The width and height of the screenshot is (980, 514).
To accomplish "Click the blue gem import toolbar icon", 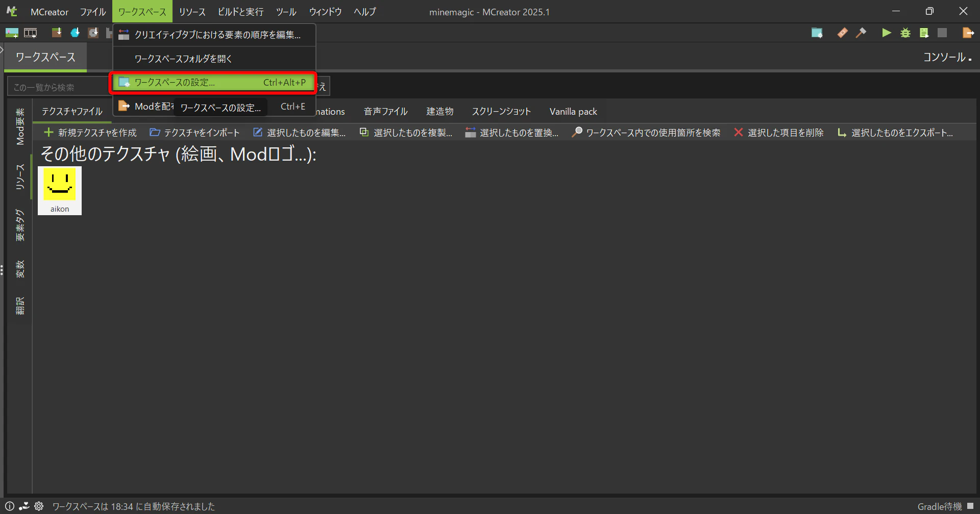I will 75,33.
